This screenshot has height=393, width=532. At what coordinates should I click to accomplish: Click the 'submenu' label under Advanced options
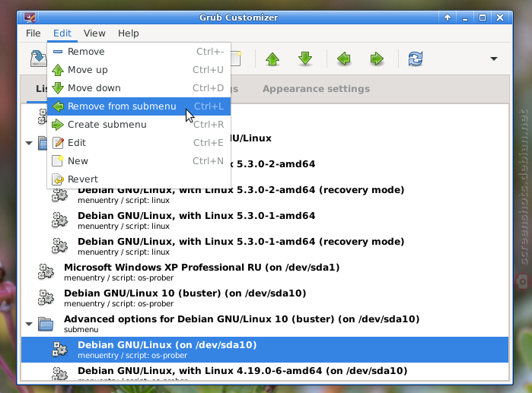[81, 330]
